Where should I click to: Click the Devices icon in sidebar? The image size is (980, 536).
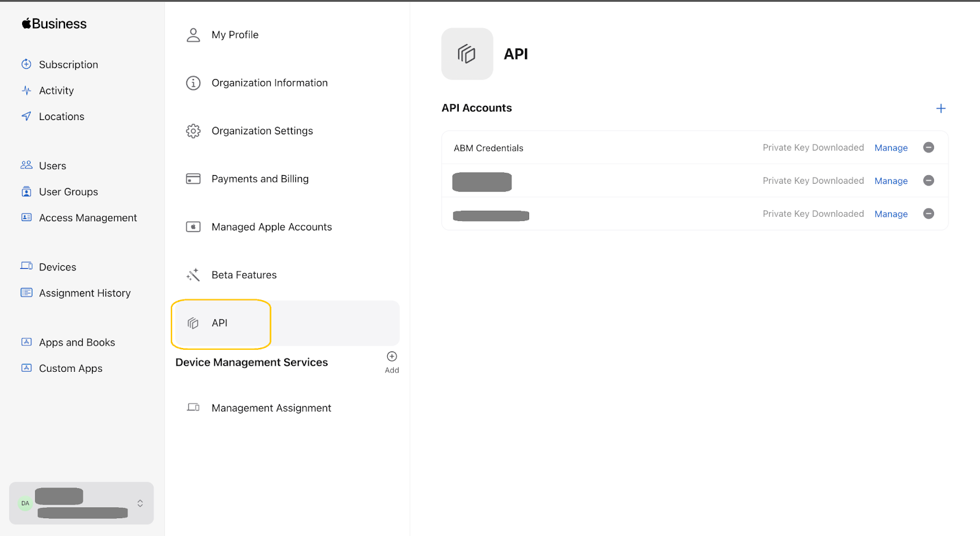[x=26, y=266]
